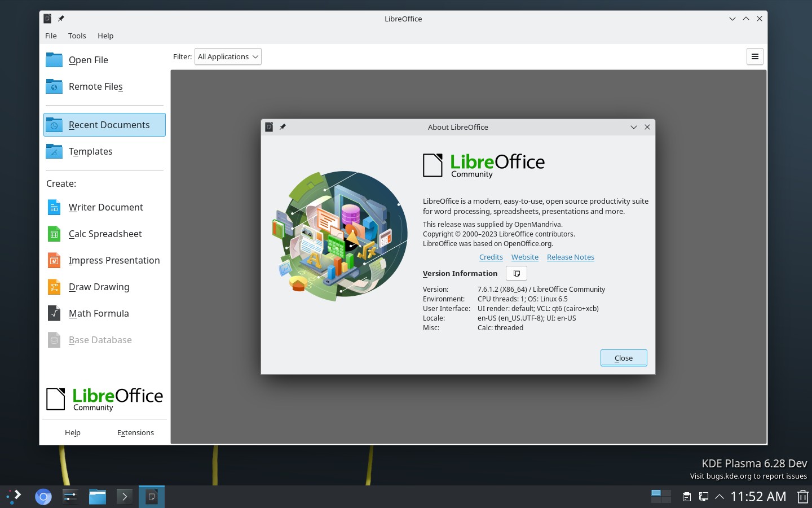Open the Website link
The image size is (812, 508).
coord(524,257)
